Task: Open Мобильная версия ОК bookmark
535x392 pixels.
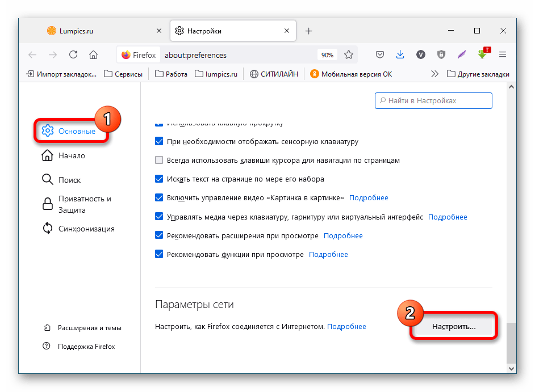Action: pos(351,74)
